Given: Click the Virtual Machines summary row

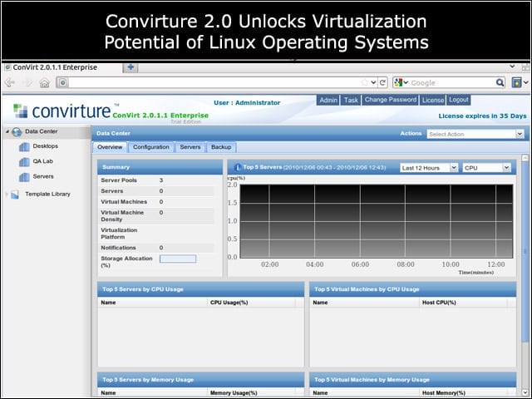Looking at the screenshot, I should [156, 201].
